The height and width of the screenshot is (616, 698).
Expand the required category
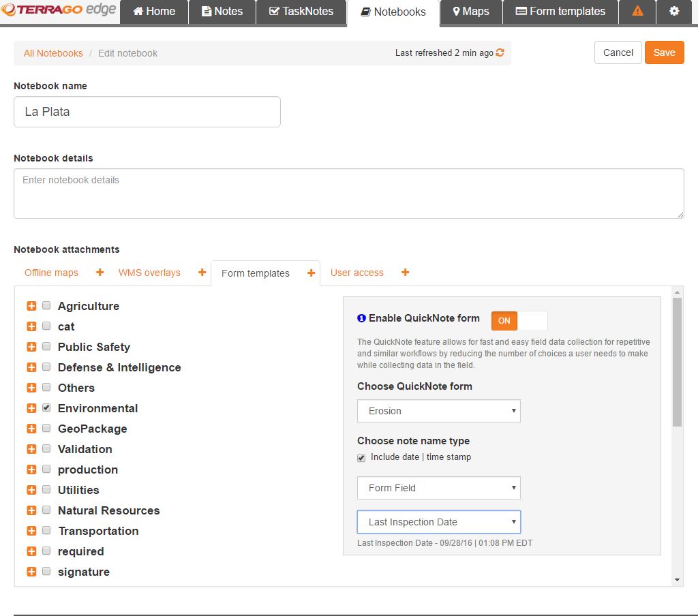click(x=31, y=551)
